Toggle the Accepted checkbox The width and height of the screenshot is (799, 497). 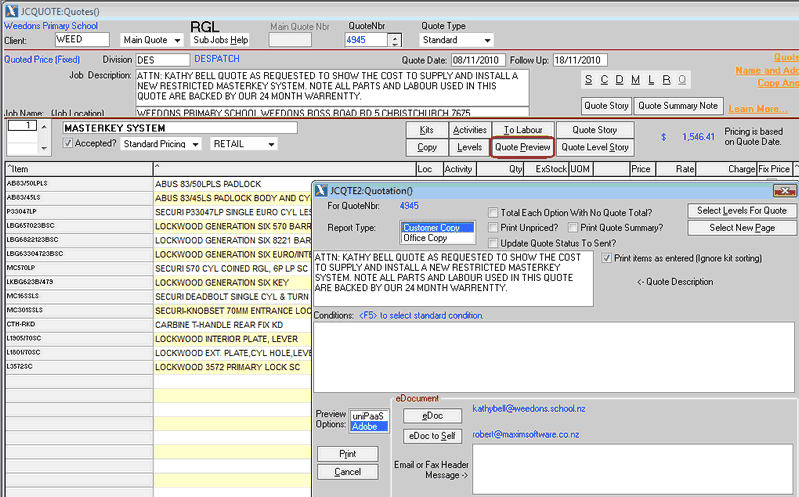(68, 143)
